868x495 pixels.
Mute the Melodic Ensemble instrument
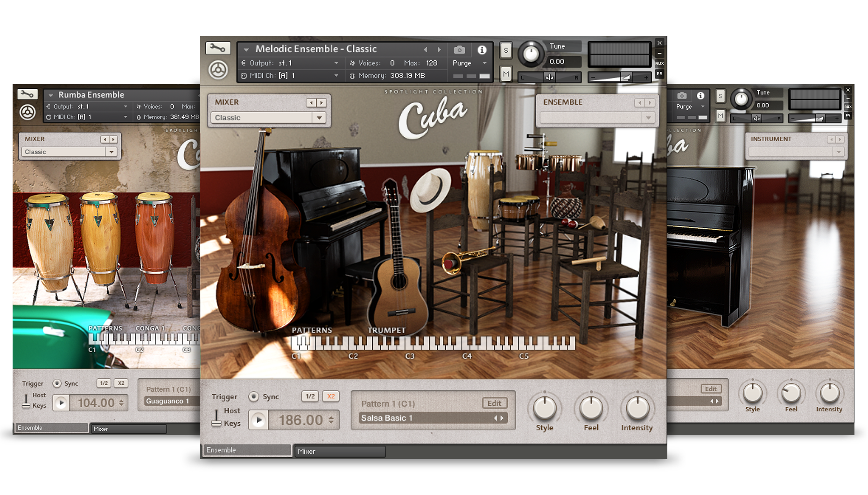[x=506, y=74]
